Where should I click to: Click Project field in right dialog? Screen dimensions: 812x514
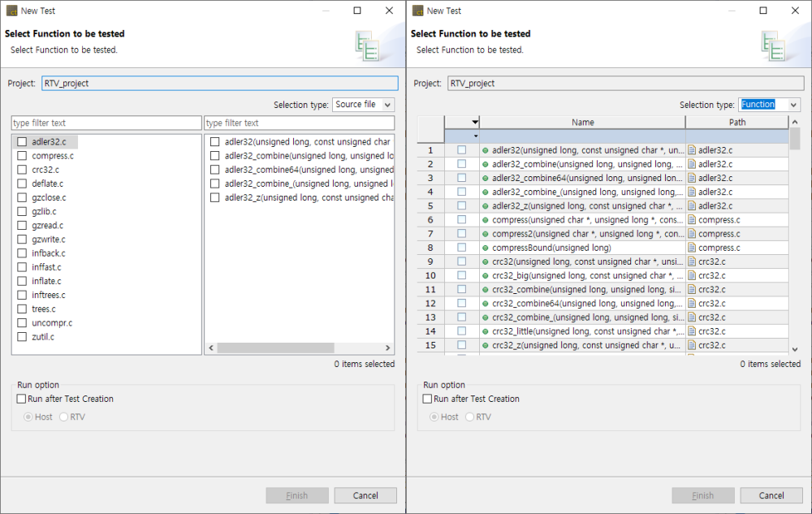[626, 84]
